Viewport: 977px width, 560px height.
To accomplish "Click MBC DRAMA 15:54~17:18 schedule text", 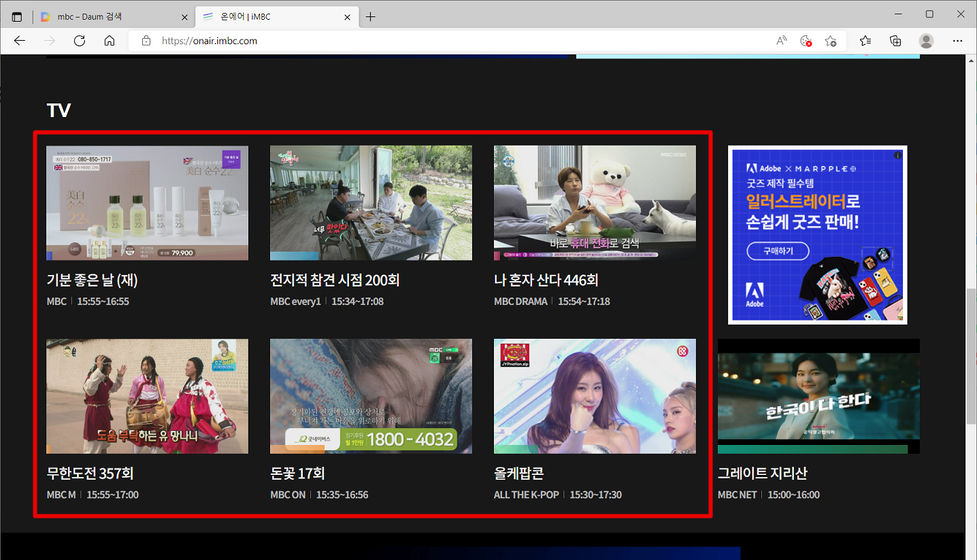I will (x=552, y=301).
